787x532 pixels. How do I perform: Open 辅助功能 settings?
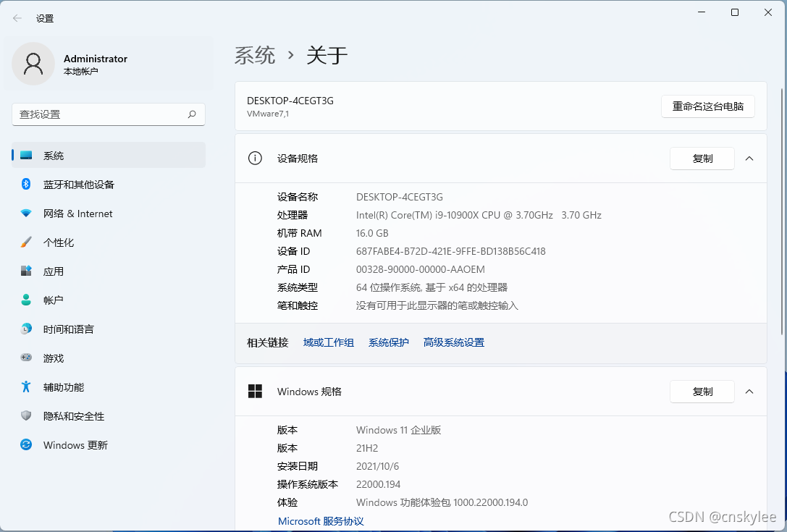[x=109, y=387]
